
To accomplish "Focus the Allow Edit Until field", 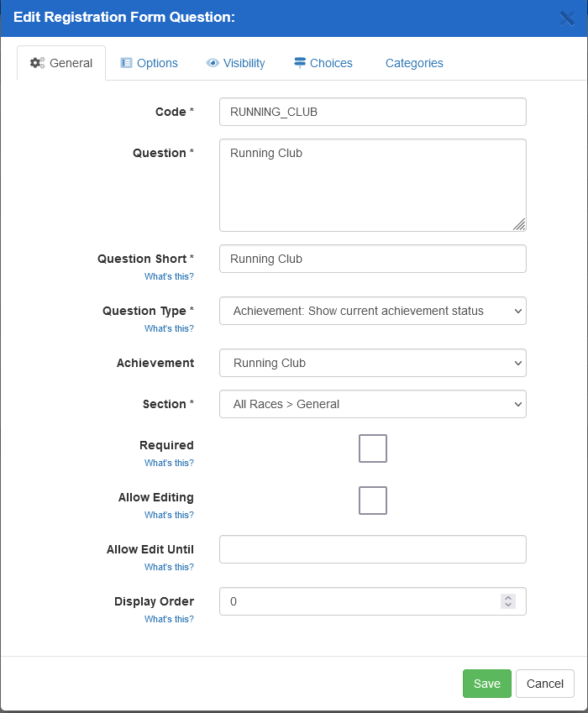I will coord(372,549).
